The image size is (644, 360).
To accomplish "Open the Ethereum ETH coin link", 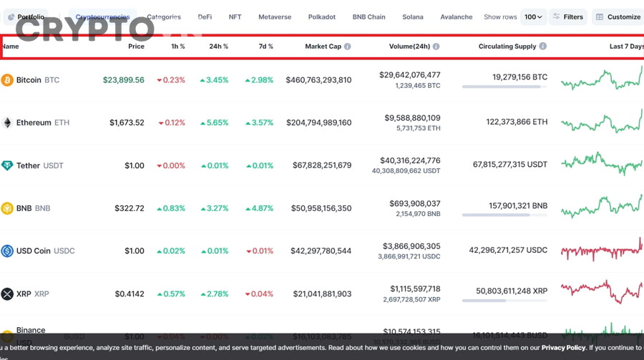I will click(43, 122).
